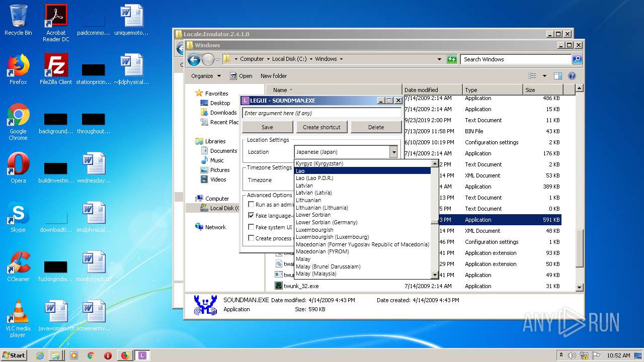
Task: Click the Delete button in LEGUI
Action: [376, 127]
